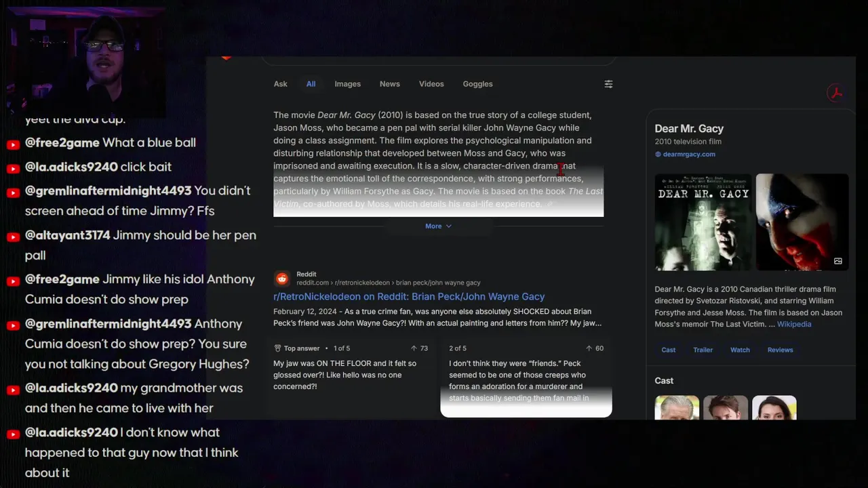Click YouTube icon beside 'my grandmother was' comment

pyautogui.click(x=13, y=390)
